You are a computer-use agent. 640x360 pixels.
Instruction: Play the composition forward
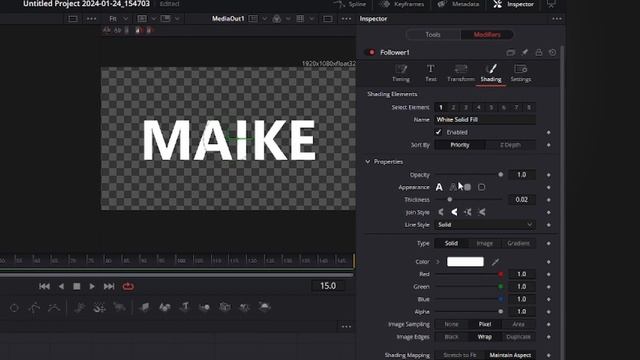(x=92, y=287)
